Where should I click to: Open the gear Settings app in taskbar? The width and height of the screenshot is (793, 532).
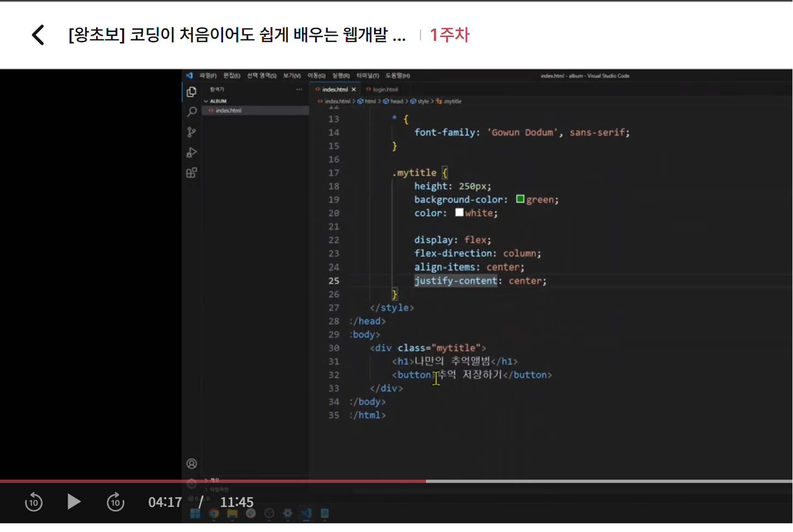[288, 513]
